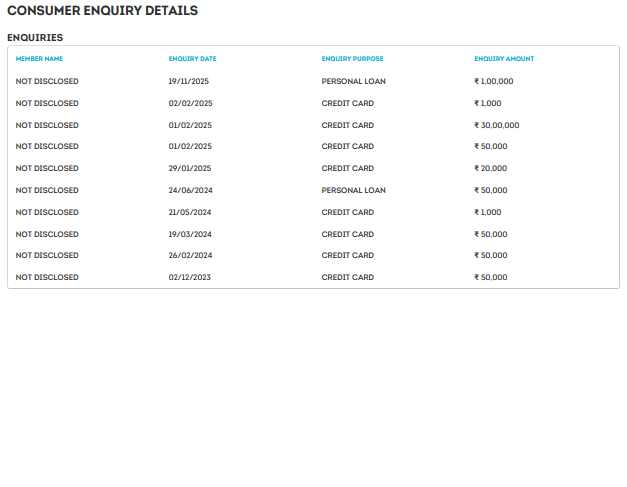Click 'NOT DISCLOSED' in the 02/12/2023 row

[x=47, y=277]
